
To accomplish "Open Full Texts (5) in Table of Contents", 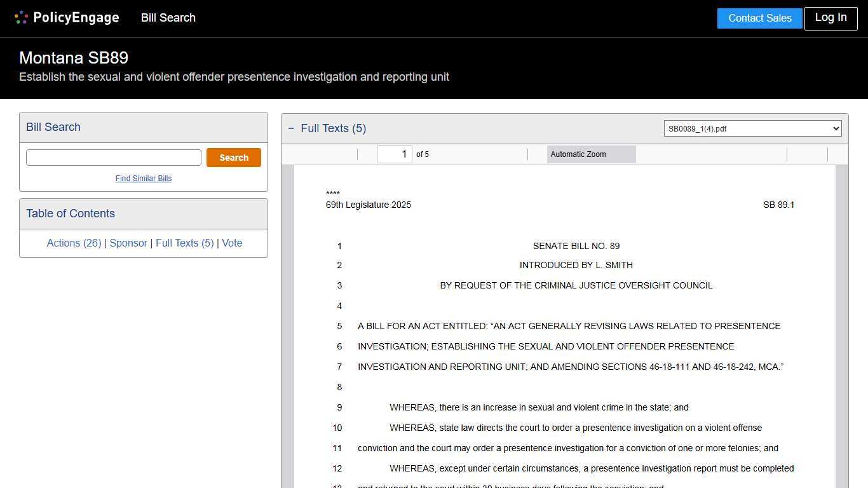I will (184, 243).
